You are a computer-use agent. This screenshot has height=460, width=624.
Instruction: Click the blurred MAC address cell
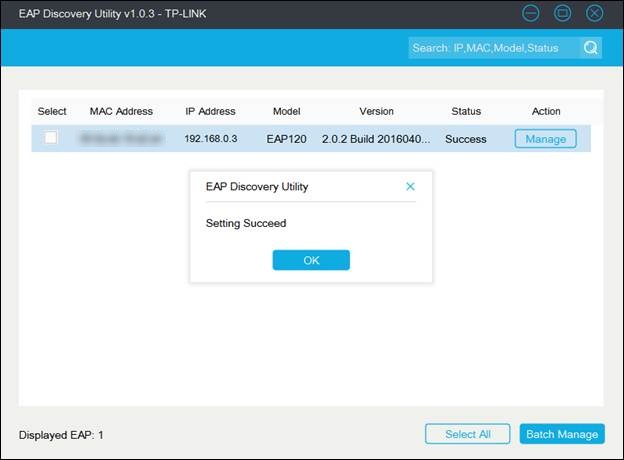pyautogui.click(x=121, y=139)
